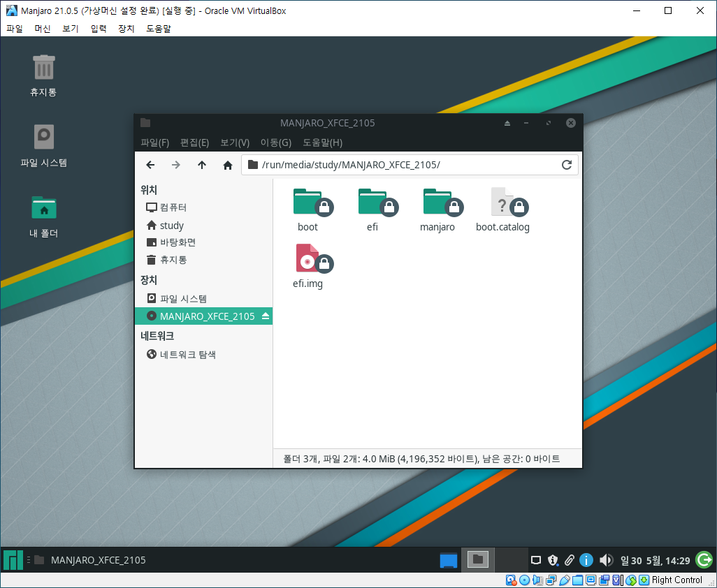Open the VirtualBox 도움말 menu
717x588 pixels.
pyautogui.click(x=158, y=29)
